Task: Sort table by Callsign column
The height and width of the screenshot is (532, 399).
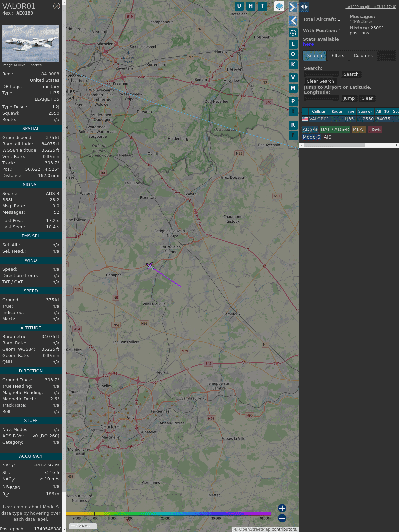Action: [319, 112]
